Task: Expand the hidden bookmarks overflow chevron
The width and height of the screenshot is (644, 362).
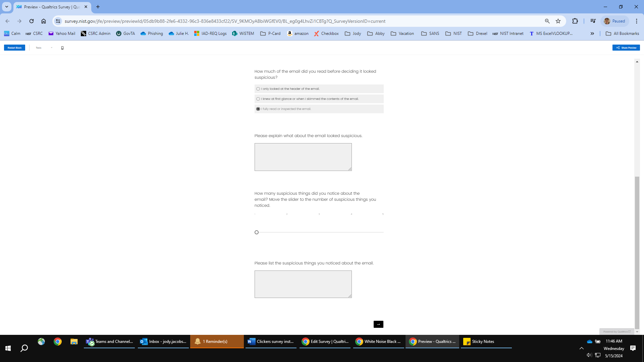Action: point(592,34)
